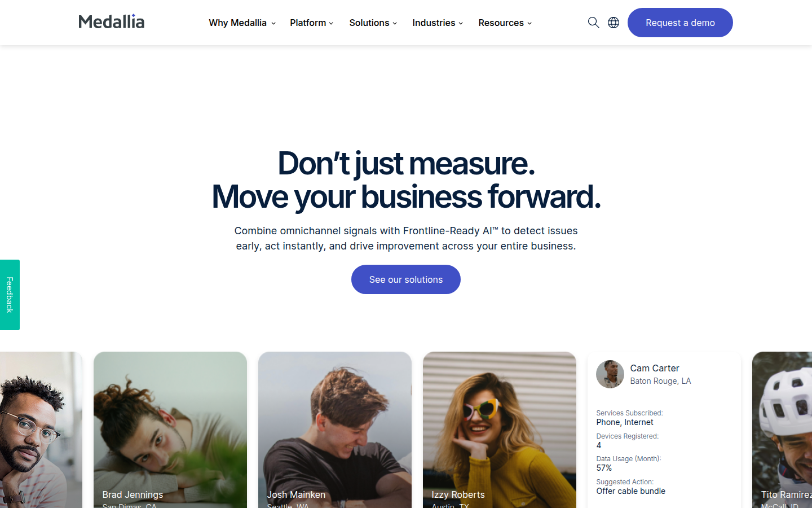Click the Request a demo button

pos(680,23)
